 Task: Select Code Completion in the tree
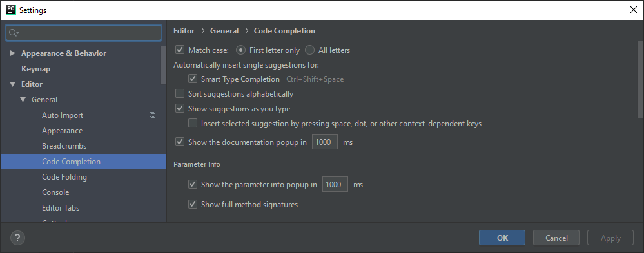click(x=83, y=162)
